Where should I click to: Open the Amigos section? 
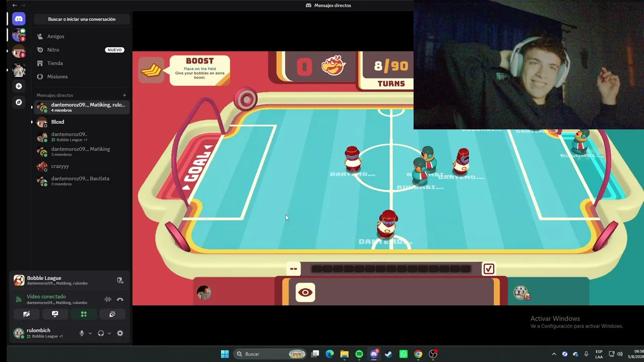[x=82, y=36]
